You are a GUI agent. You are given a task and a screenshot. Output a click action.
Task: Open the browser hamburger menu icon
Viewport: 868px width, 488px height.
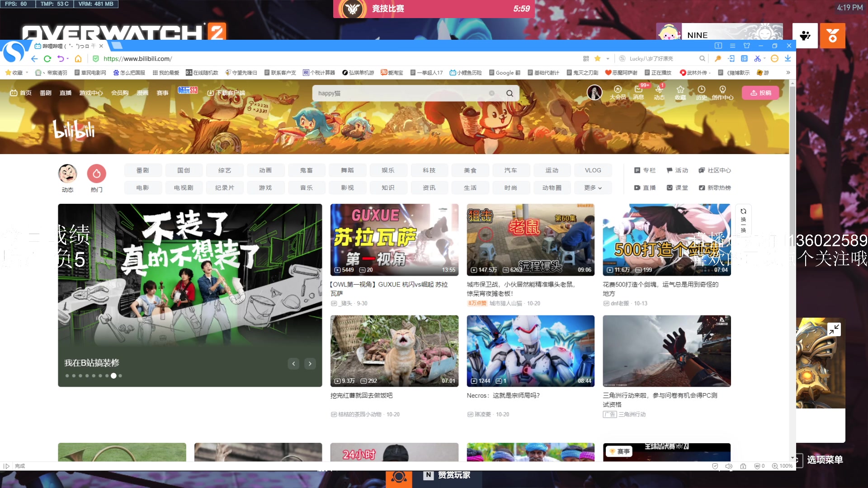point(732,46)
